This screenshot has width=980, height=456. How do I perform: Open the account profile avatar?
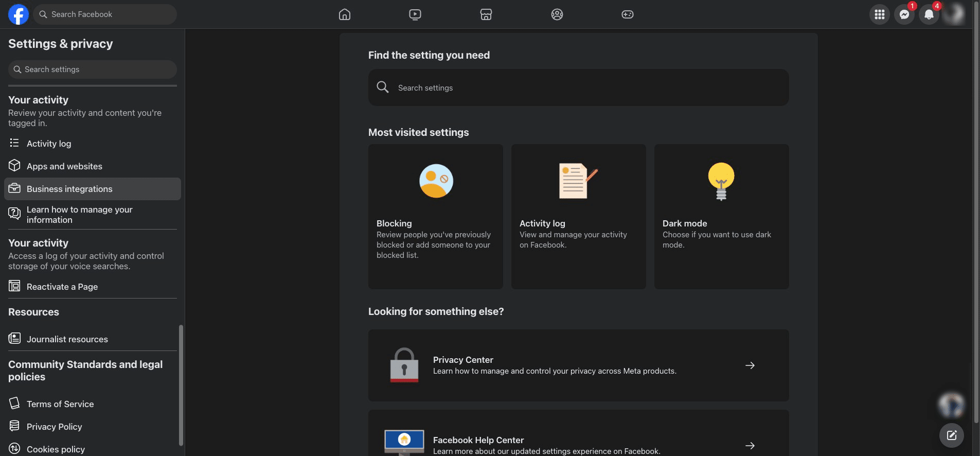pos(954,14)
